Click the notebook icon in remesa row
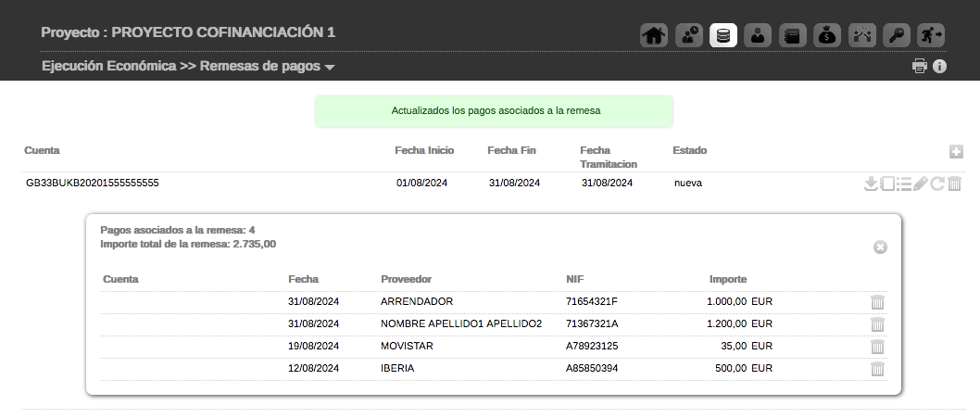The width and height of the screenshot is (980, 418). pyautogui.click(x=887, y=184)
